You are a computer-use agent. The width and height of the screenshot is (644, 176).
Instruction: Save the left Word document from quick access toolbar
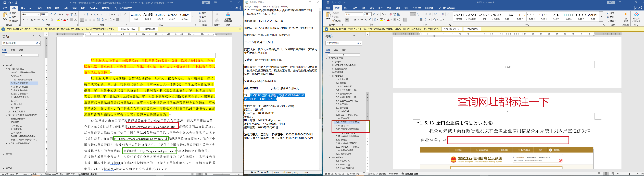[5, 3]
